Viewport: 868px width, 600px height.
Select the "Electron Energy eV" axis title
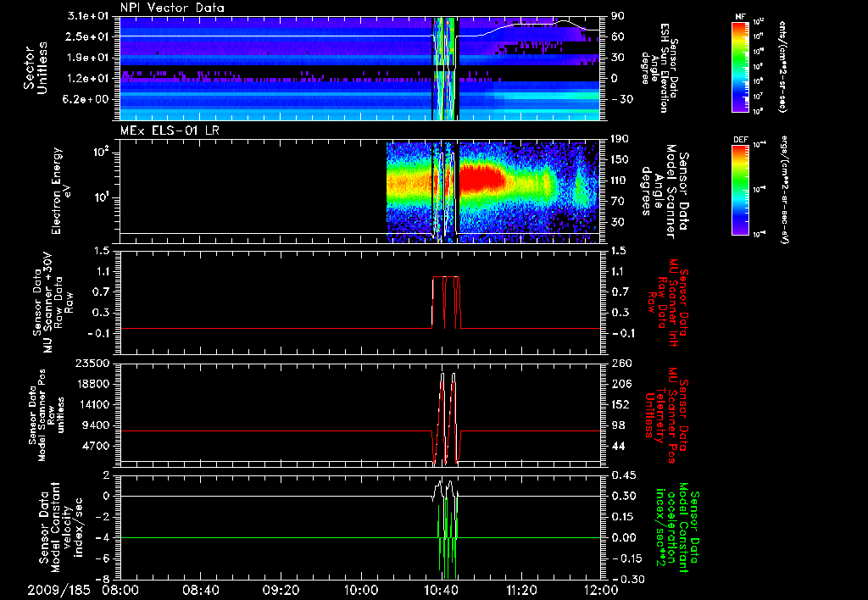point(61,191)
